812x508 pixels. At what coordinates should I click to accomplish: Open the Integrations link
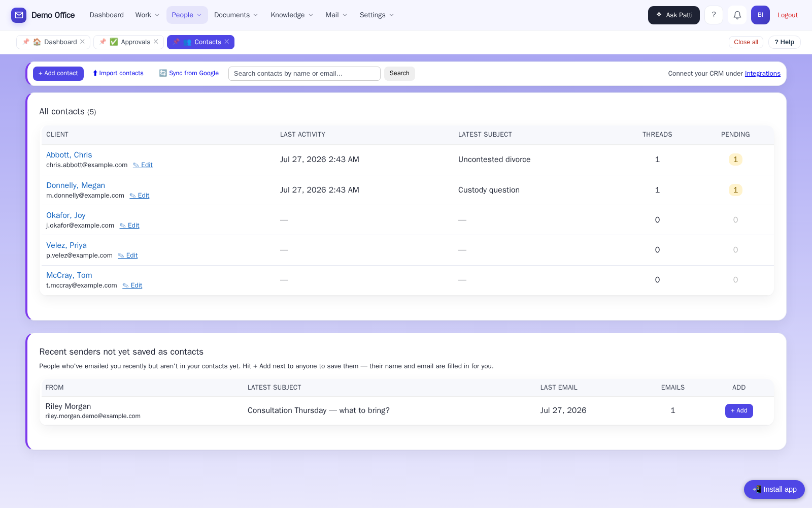(762, 74)
